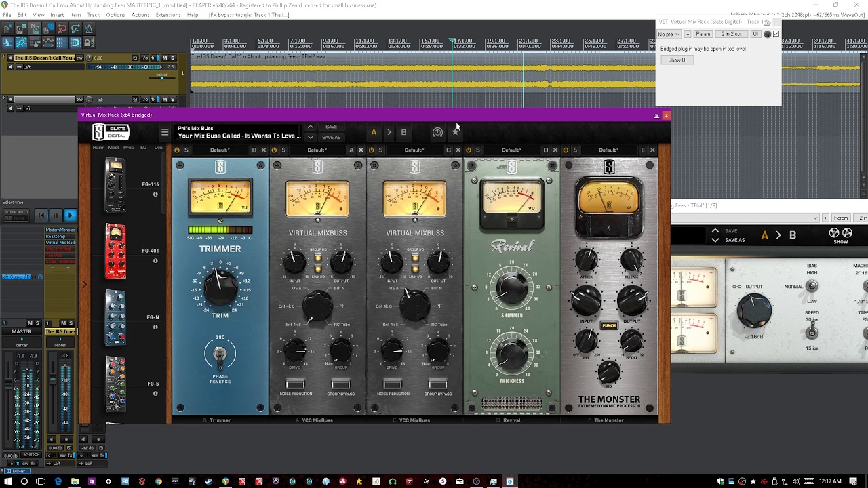Pause playback in the transport
The width and height of the screenshot is (868, 488).
click(56, 216)
